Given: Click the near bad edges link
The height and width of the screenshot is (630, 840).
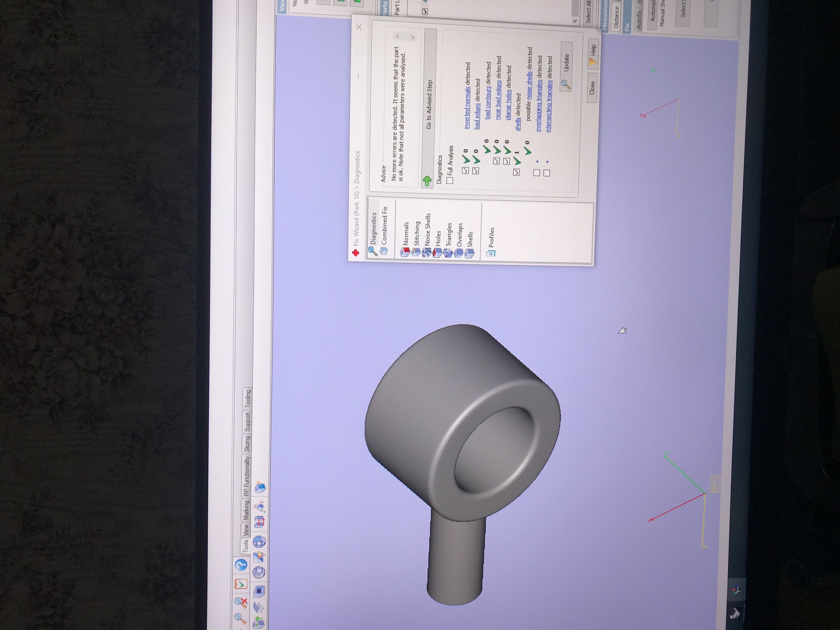Looking at the screenshot, I should point(498,100).
